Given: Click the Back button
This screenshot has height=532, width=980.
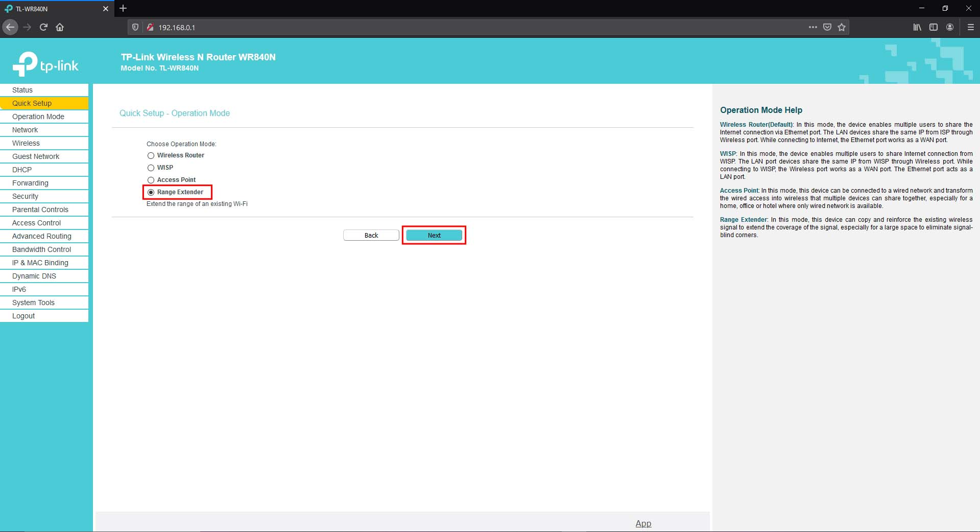Looking at the screenshot, I should 371,235.
